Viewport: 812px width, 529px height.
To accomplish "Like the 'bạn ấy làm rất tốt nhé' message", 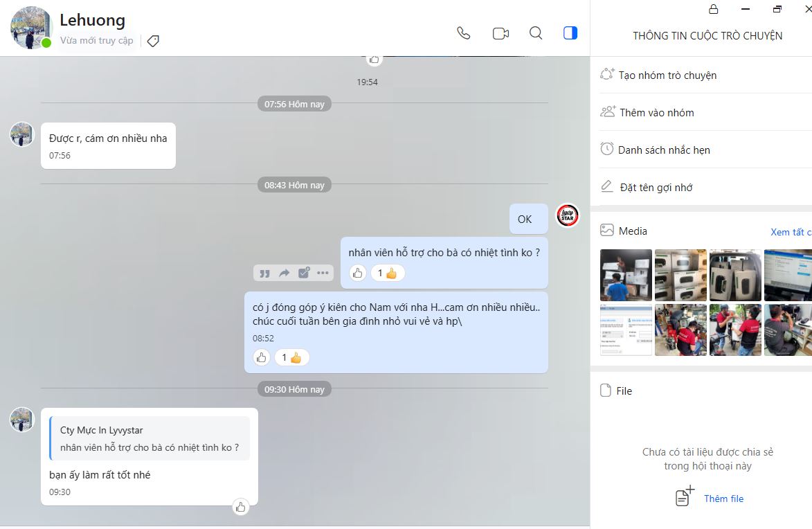I will point(240,507).
